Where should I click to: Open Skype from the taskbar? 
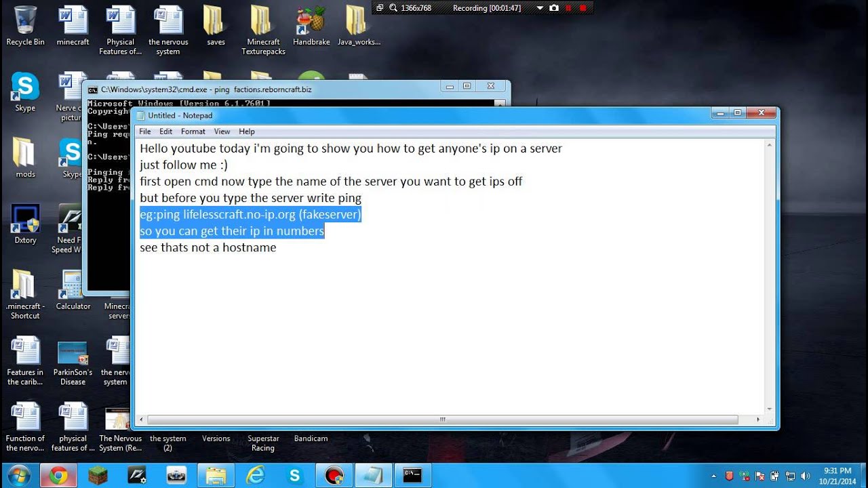(294, 476)
